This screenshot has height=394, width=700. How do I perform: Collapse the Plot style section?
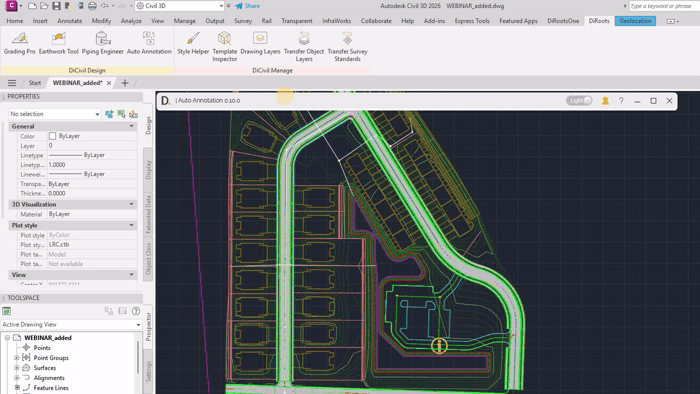point(131,225)
